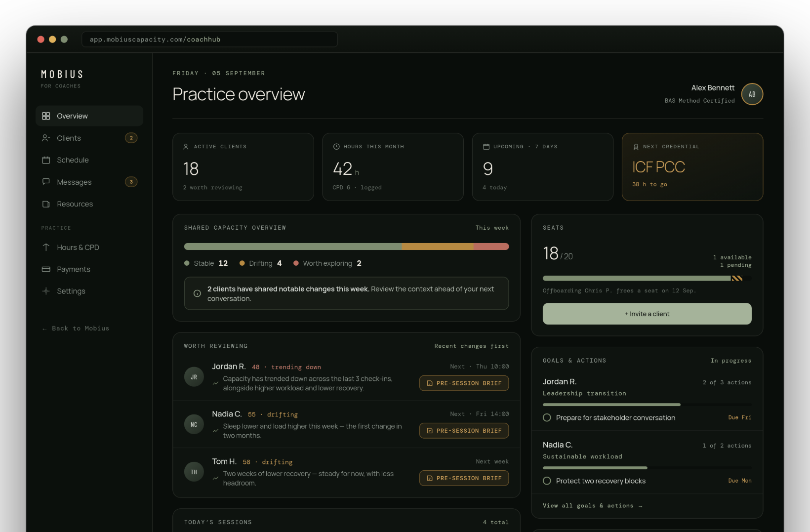Click the seats usage progress bar
The width and height of the screenshot is (810, 532).
click(x=647, y=279)
